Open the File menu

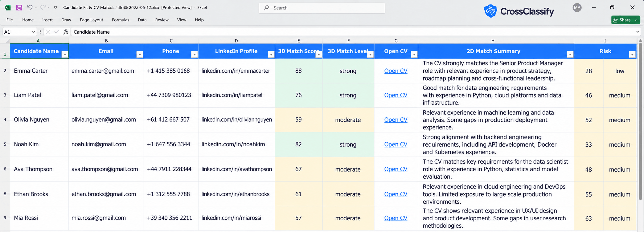pos(10,20)
